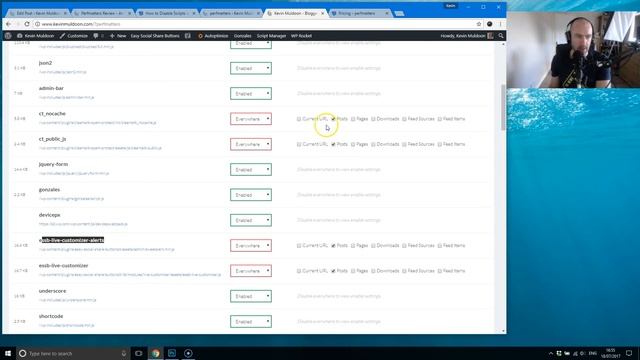The width and height of the screenshot is (640, 360).
Task: View site information icon in address bar
Action: pyautogui.click(x=37, y=24)
